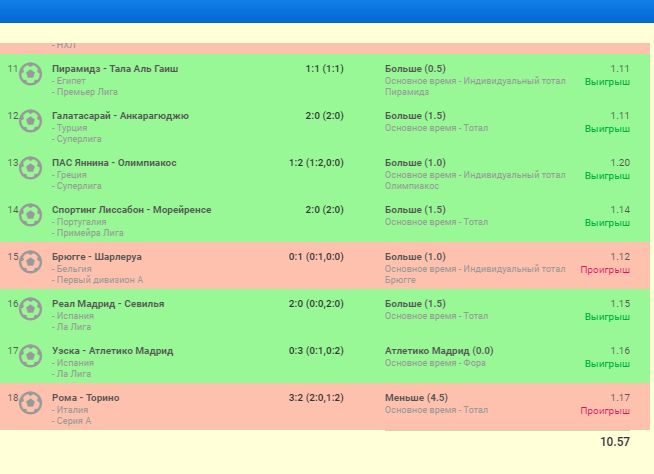Click Выигрыш status in ПАС Яннина row
The height and width of the screenshot is (474, 654).
[x=607, y=176]
